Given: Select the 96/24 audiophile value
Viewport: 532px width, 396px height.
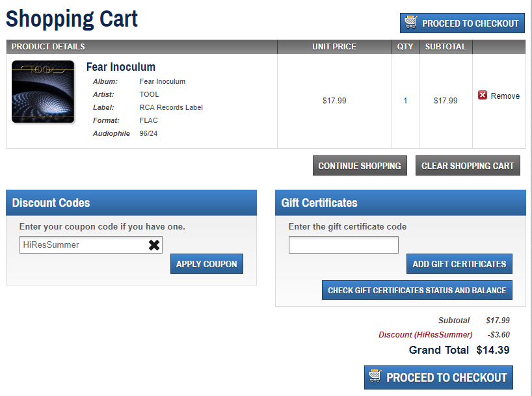Looking at the screenshot, I should pos(148,133).
